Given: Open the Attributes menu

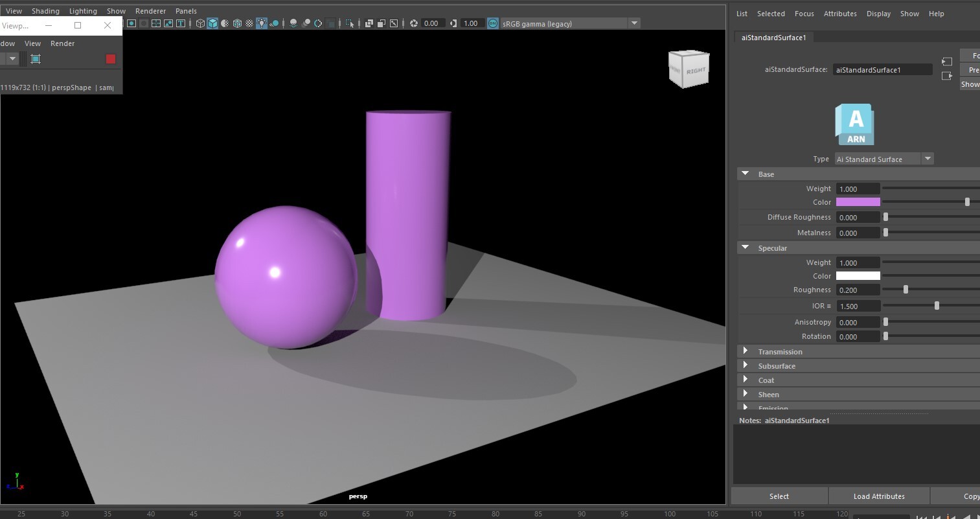Looking at the screenshot, I should point(840,14).
